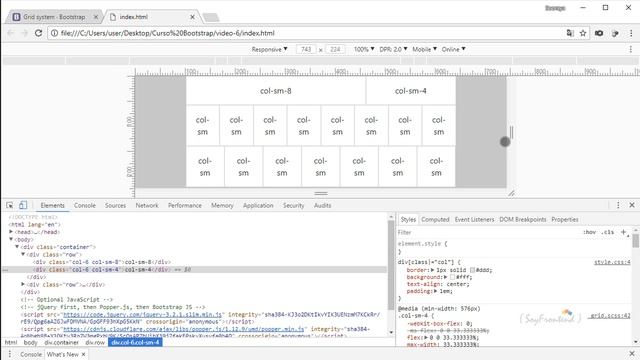This screenshot has height=360, width=640.
Task: Expand the padding property triangle
Action: pyautogui.click(x=436, y=291)
